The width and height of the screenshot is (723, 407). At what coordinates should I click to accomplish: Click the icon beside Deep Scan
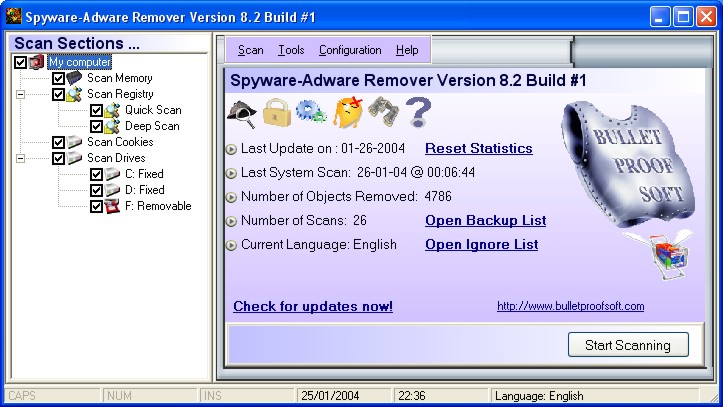point(112,126)
